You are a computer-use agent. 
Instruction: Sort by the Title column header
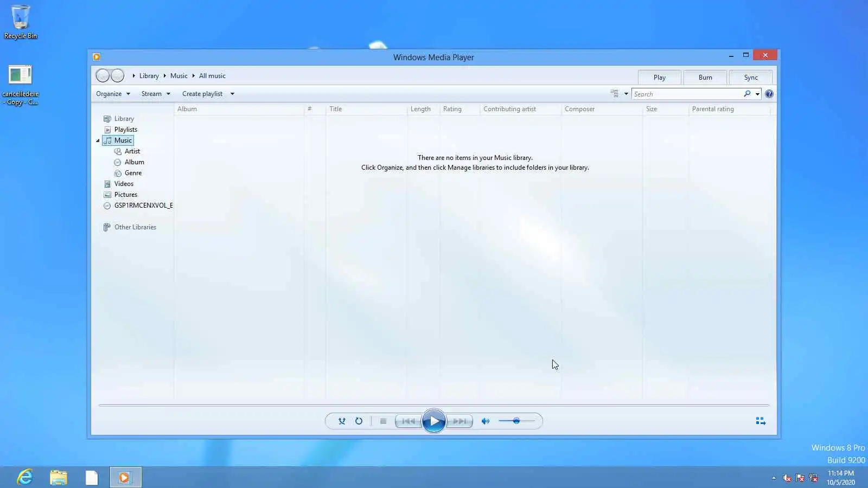coord(367,109)
